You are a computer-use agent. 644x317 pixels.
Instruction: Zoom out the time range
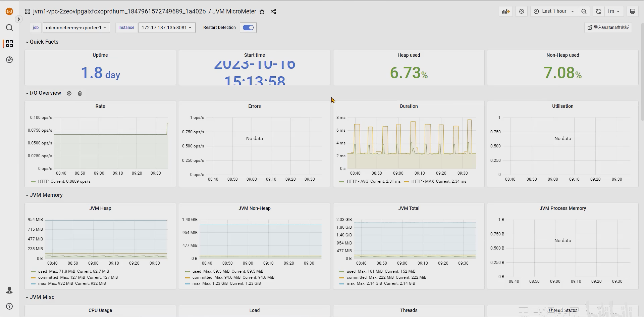click(x=584, y=11)
